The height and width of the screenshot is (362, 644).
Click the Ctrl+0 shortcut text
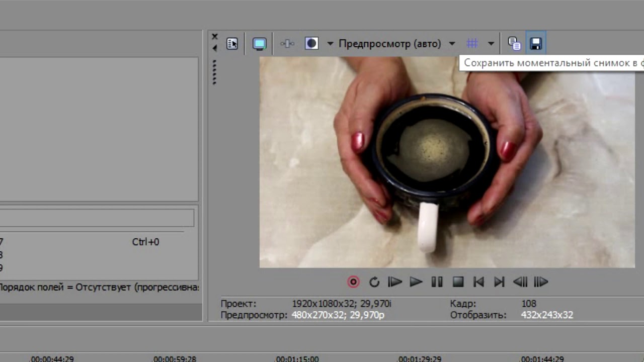pyautogui.click(x=145, y=242)
